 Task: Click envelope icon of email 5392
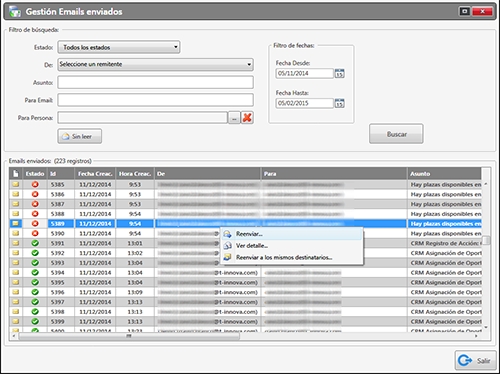pos(16,253)
